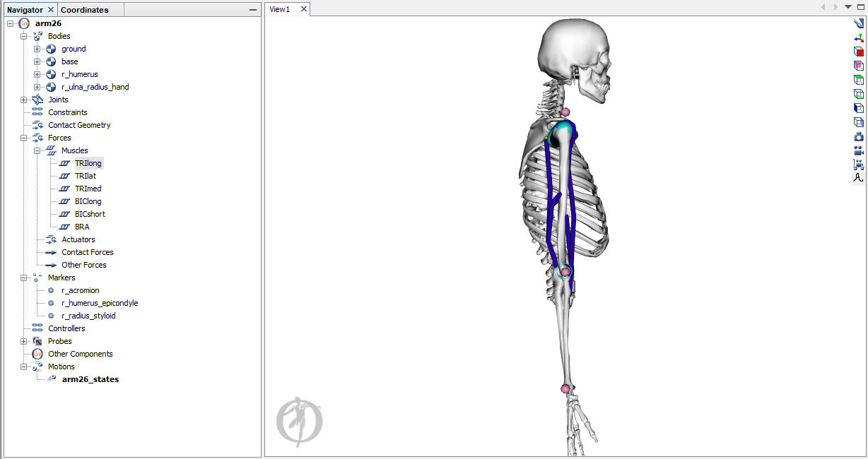Maximize the View1 window
Screen dimensions: 868x459
tap(861, 7)
